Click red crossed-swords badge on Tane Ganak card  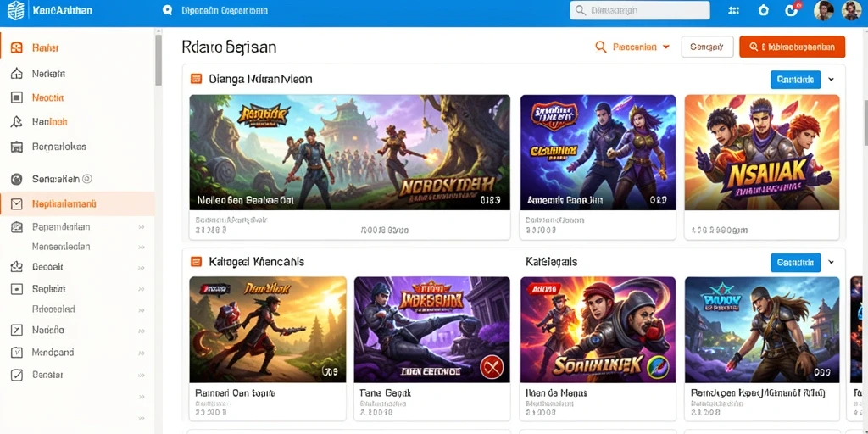coord(492,366)
